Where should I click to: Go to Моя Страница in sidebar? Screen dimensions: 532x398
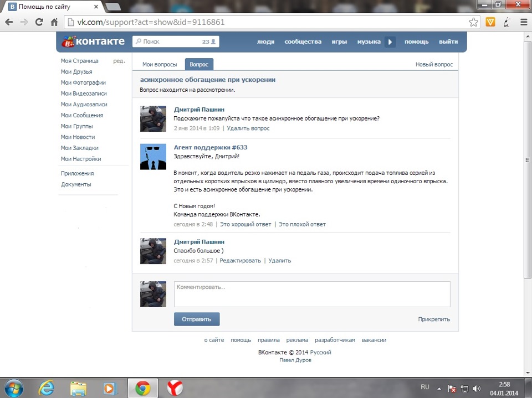coord(79,61)
